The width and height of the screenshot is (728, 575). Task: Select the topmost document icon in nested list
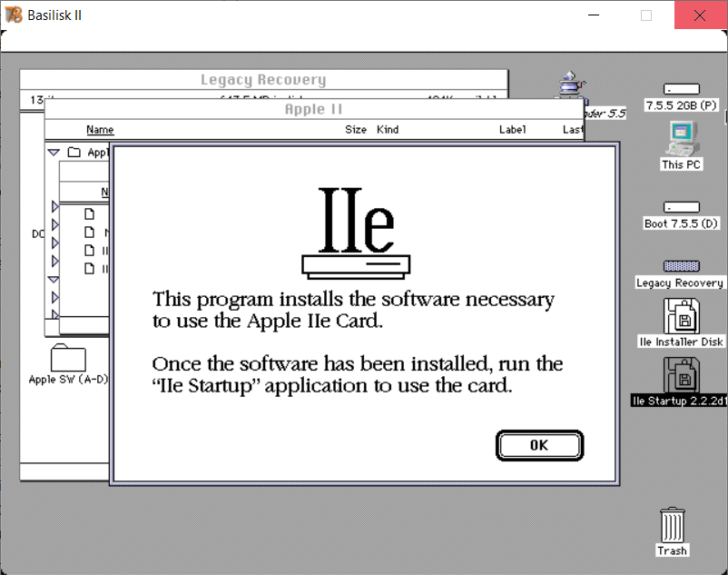click(89, 213)
